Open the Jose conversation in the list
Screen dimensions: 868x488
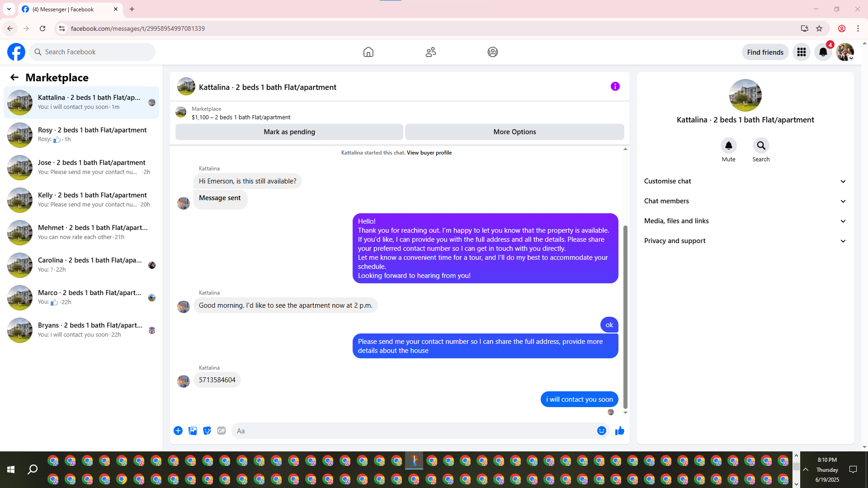click(81, 168)
